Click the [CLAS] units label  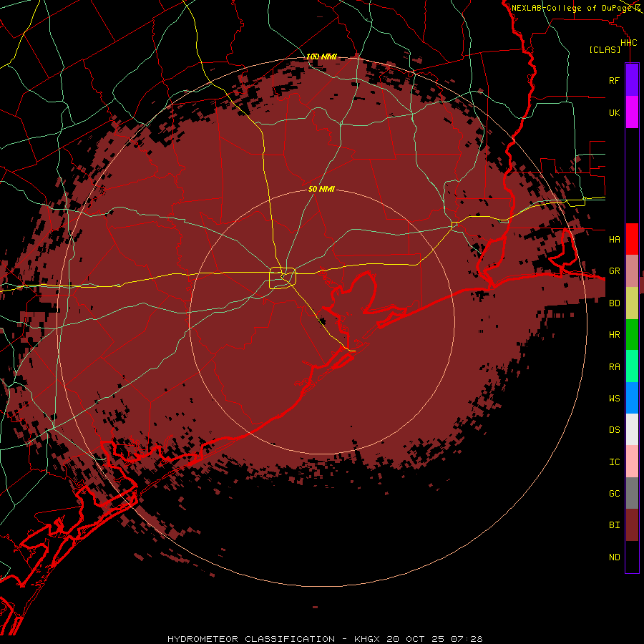(605, 50)
